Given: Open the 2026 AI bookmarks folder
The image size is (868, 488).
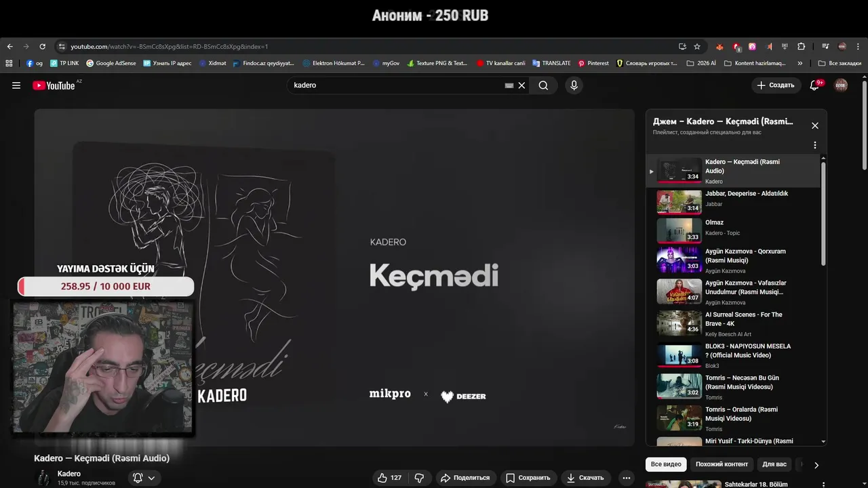Looking at the screenshot, I should click(701, 63).
